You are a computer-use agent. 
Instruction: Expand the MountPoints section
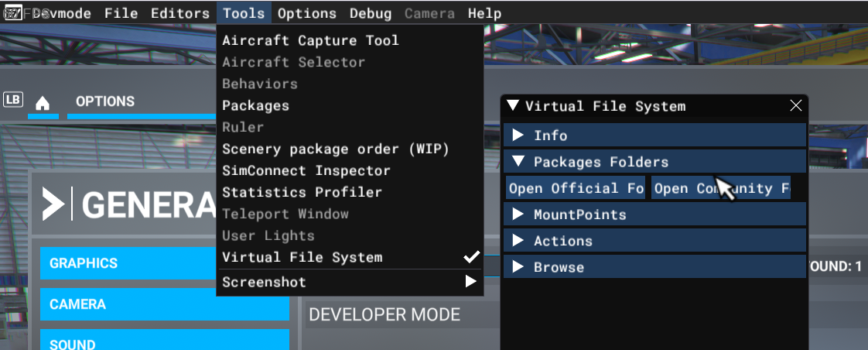coord(518,214)
